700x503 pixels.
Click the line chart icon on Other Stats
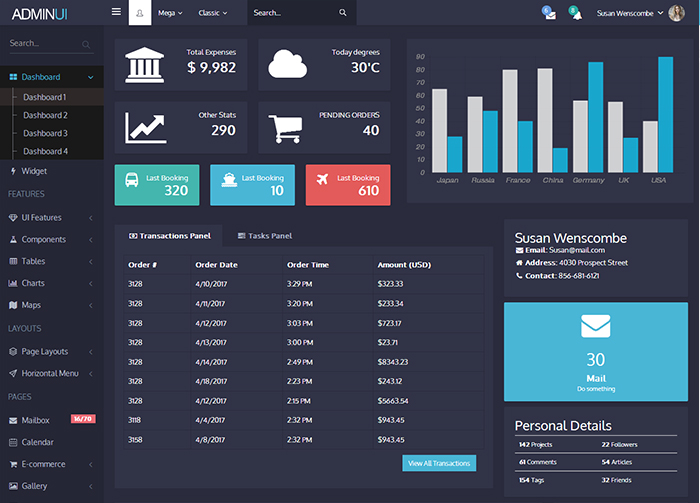click(x=145, y=127)
